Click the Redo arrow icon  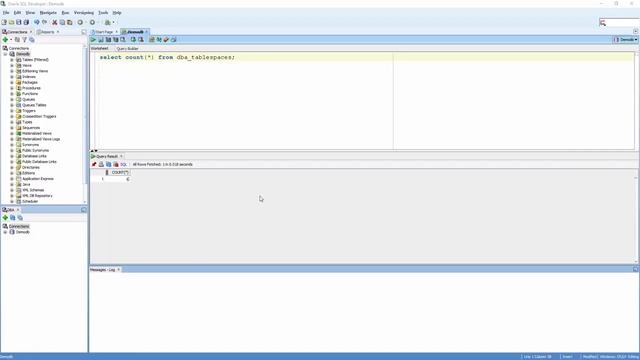44,22
